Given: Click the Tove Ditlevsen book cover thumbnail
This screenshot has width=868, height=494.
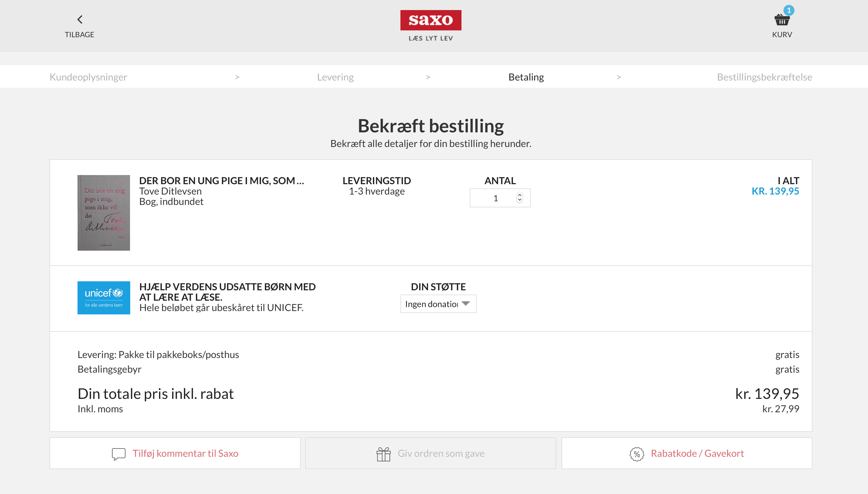Looking at the screenshot, I should (x=103, y=213).
